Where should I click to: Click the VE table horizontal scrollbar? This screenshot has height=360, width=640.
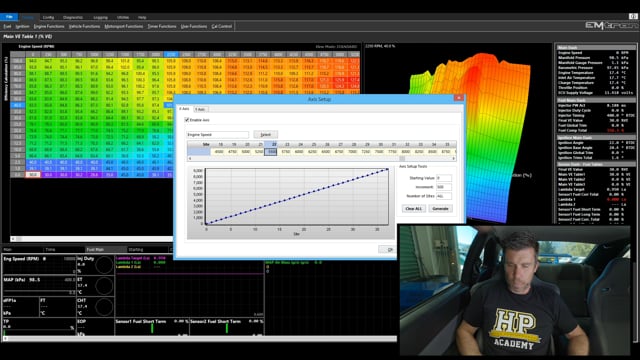click(x=92, y=239)
